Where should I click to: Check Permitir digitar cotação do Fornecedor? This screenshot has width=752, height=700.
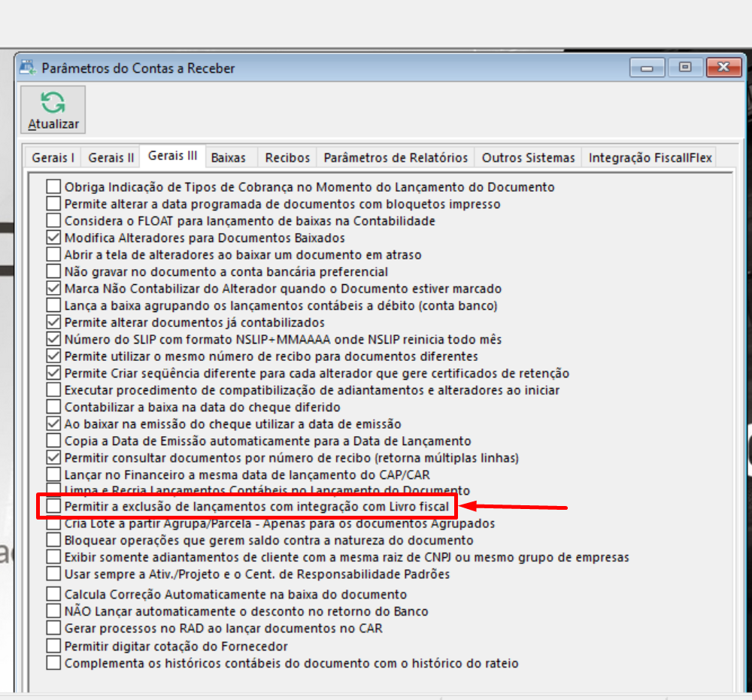[53, 646]
